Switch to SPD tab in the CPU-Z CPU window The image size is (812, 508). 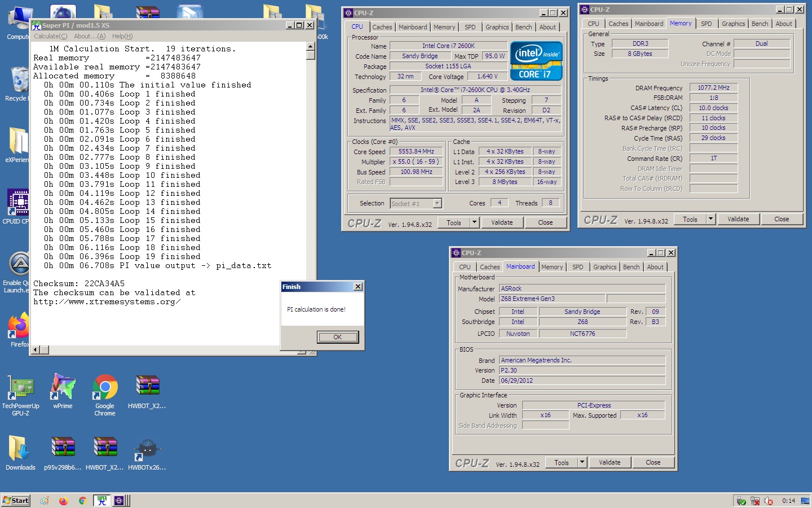tap(470, 27)
